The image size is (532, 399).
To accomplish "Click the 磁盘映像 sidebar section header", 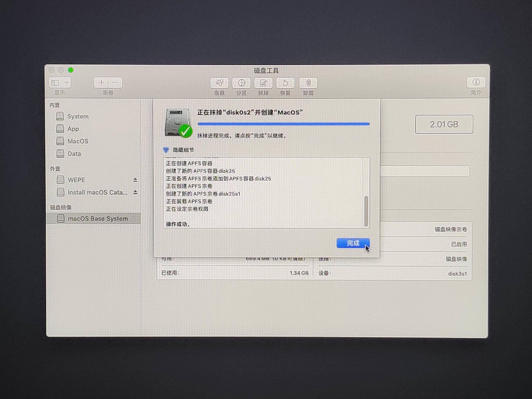I will 61,207.
